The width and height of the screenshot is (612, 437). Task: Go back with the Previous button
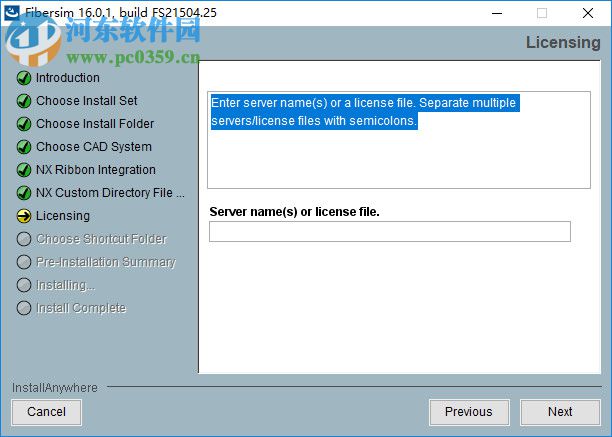(x=469, y=412)
